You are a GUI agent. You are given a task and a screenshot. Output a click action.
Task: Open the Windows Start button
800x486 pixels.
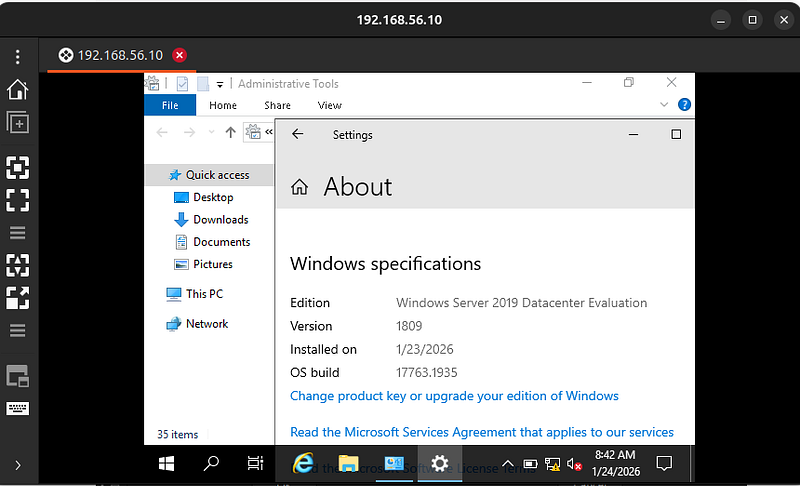tap(166, 464)
